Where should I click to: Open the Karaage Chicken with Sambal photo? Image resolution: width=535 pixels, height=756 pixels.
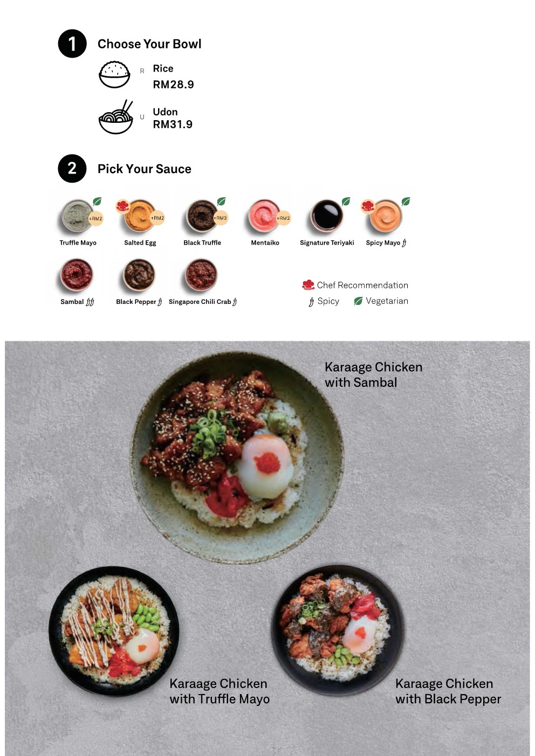click(237, 458)
